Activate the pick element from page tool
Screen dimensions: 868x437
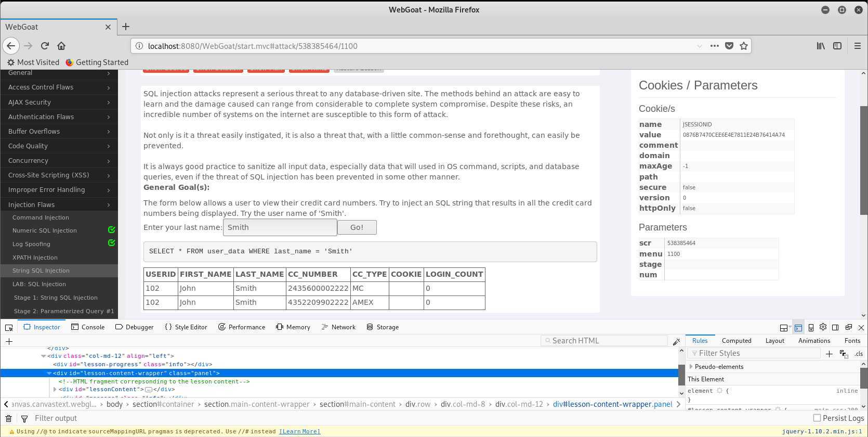9,327
